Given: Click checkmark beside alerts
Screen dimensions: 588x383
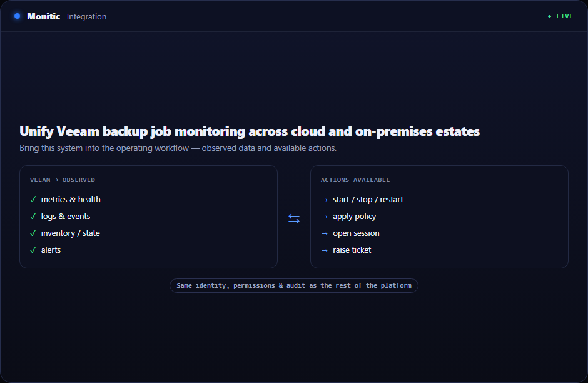Looking at the screenshot, I should click(x=33, y=250).
